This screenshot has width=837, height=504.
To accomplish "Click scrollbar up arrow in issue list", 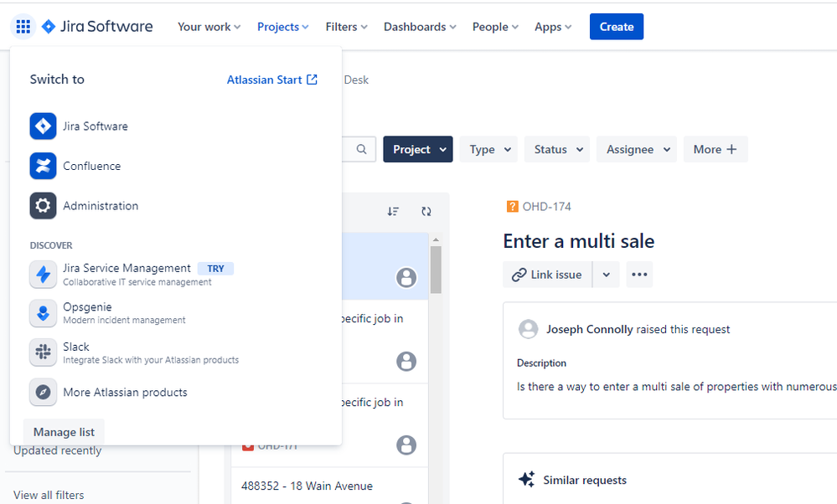I will (436, 239).
